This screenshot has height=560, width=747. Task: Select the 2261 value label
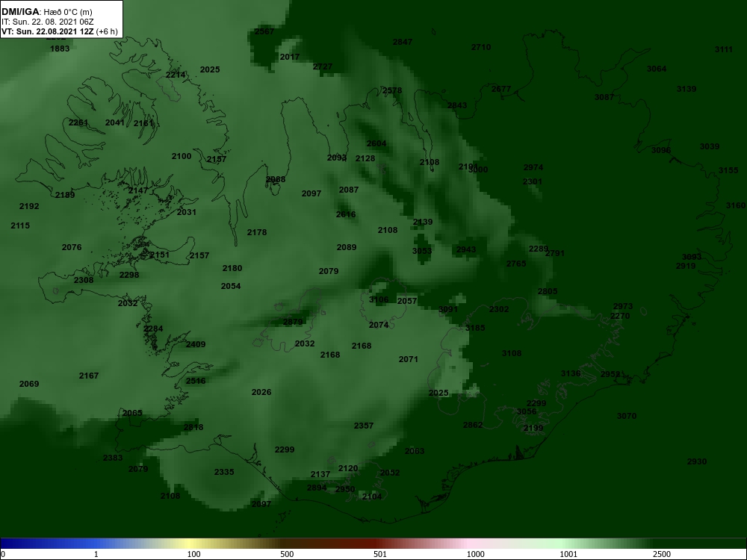(x=78, y=122)
